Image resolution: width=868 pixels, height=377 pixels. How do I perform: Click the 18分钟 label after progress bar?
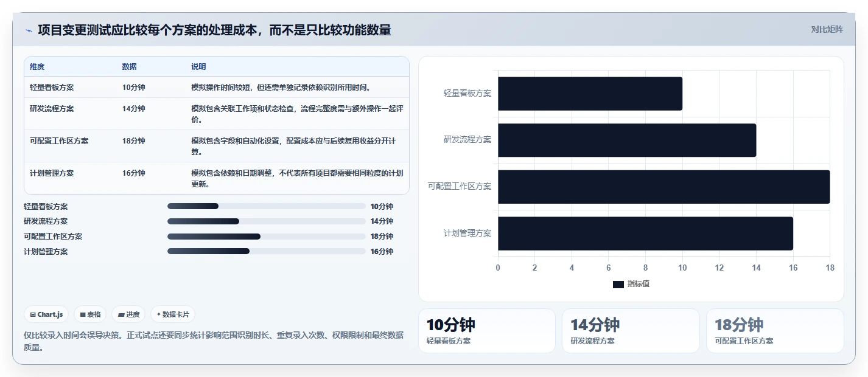click(x=382, y=237)
